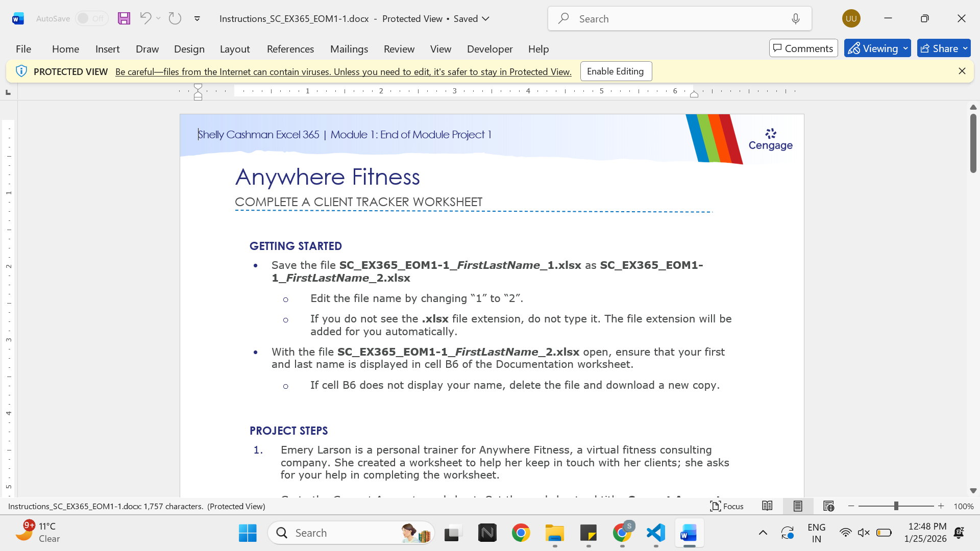Click the Word search box
980x551 pixels.
[x=679, y=19]
